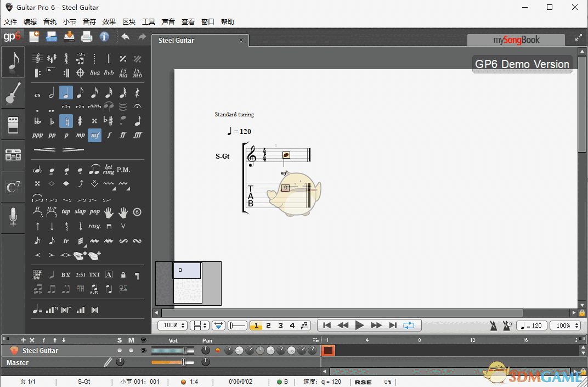Click the undo arrow
Screen dimensions: 588x387
(126, 37)
